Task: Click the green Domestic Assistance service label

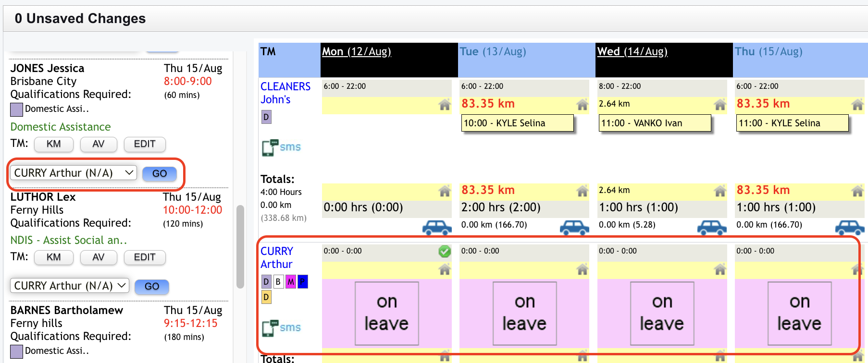Action: pos(61,127)
